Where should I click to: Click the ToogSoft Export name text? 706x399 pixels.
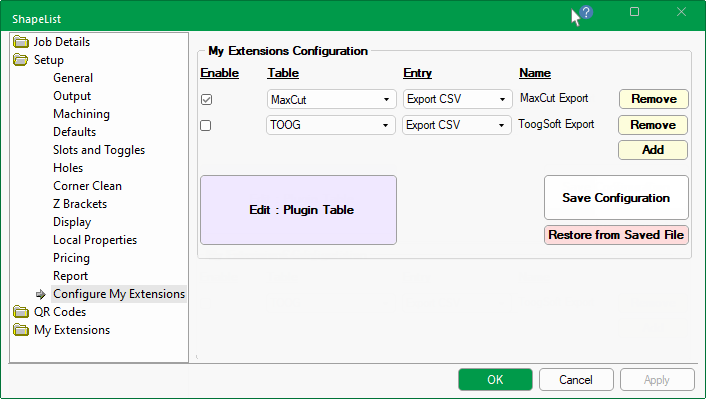pos(556,124)
